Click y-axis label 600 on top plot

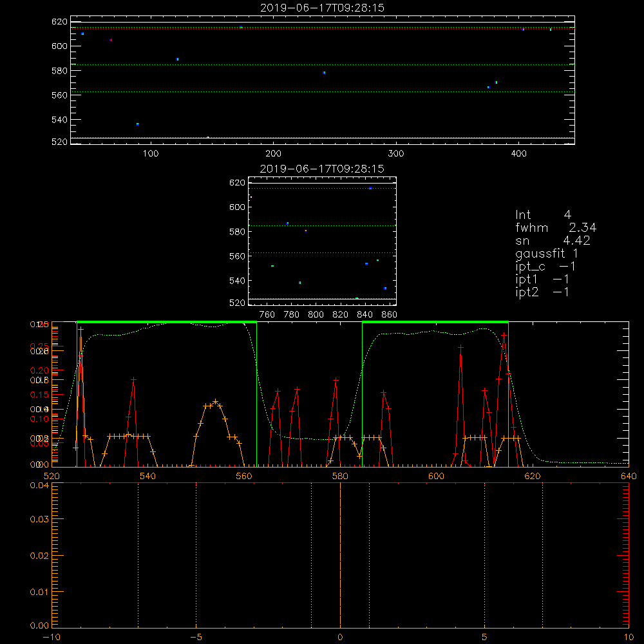(59, 46)
